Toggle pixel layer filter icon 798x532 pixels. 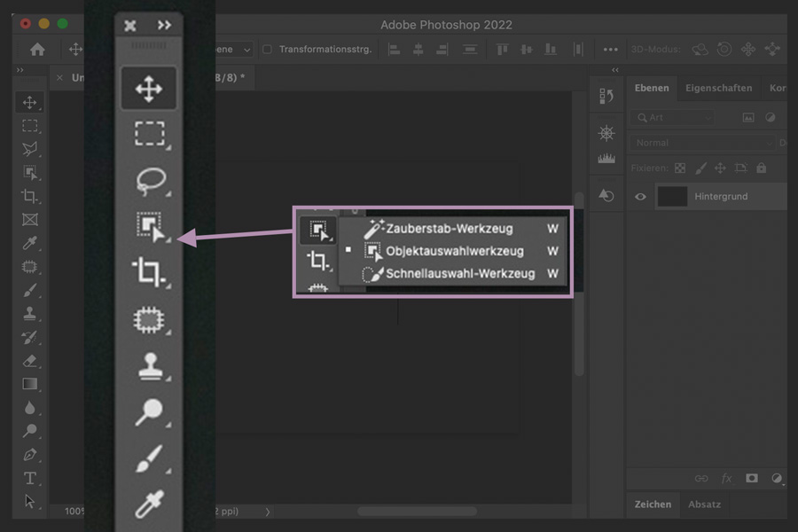pos(748,118)
